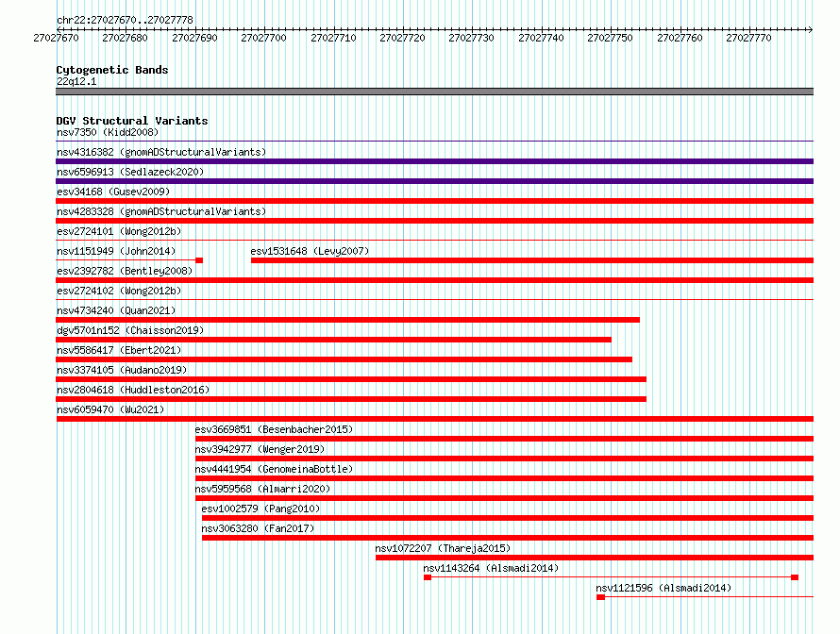Open esv34168 (Gusev2009) variant label
Screen dimensions: 840x634
click(113, 192)
